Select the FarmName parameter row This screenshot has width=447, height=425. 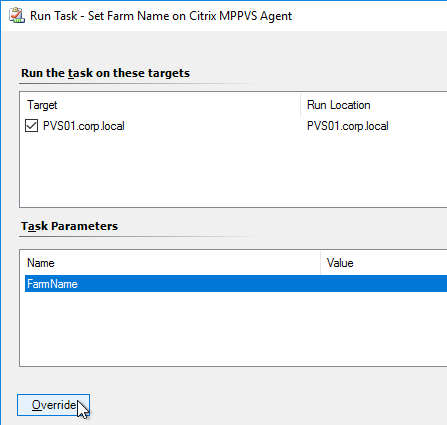(236, 284)
